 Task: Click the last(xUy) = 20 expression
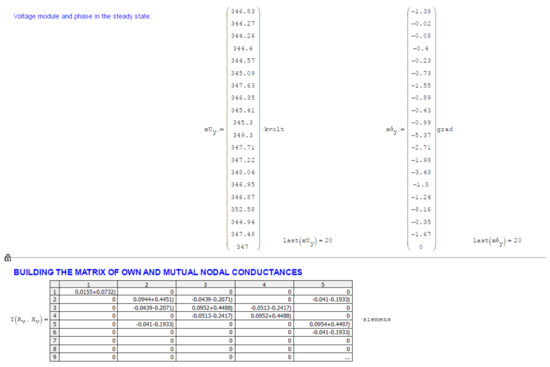pyautogui.click(x=307, y=241)
